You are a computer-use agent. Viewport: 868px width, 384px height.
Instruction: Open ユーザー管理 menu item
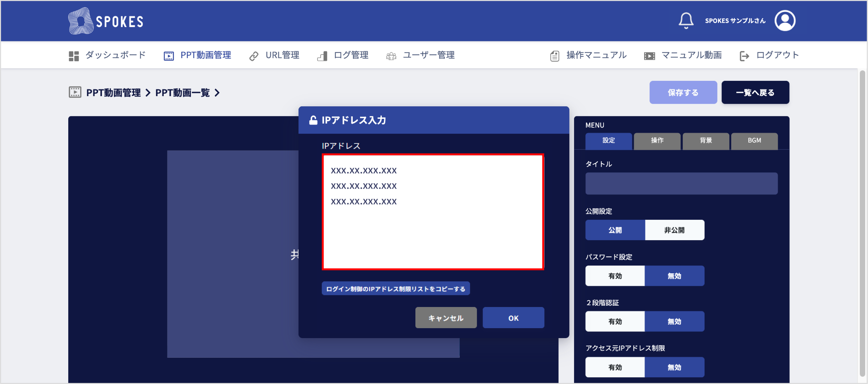pyautogui.click(x=429, y=55)
